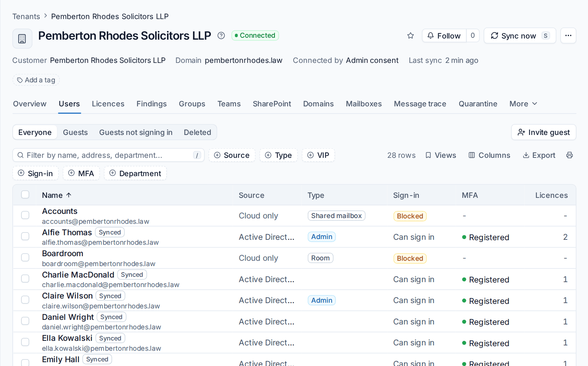Add a Type filter
This screenshot has width=588, height=366.
tap(279, 155)
